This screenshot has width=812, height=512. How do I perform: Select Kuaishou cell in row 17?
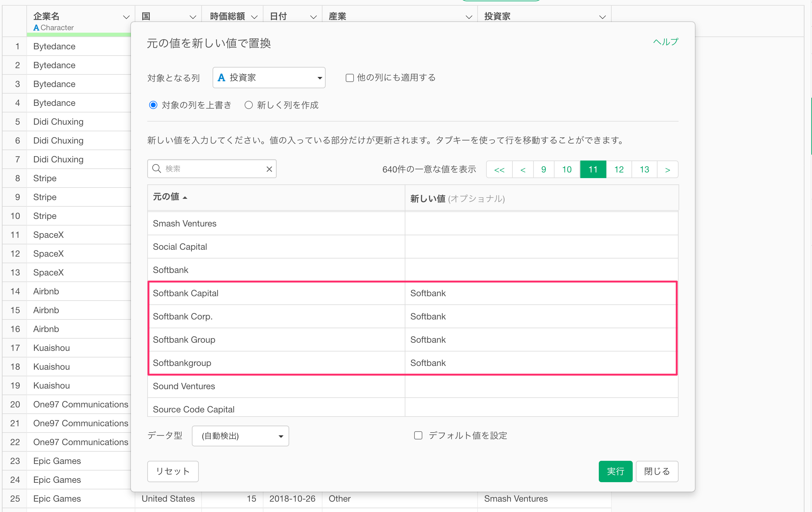(x=78, y=348)
